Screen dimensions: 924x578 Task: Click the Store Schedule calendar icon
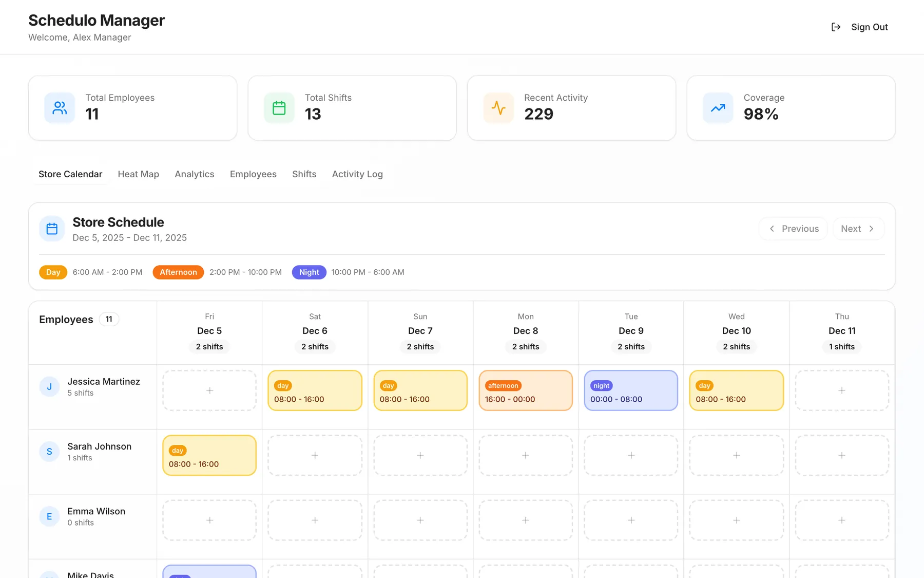point(52,229)
